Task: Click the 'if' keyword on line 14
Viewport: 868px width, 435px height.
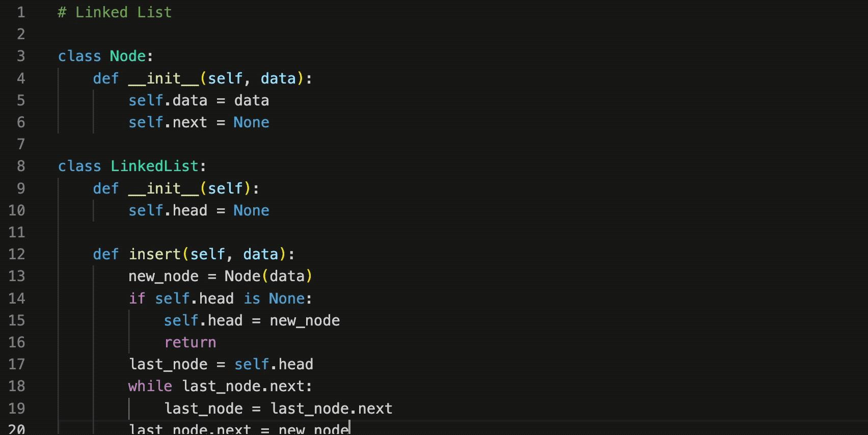Action: (x=137, y=298)
